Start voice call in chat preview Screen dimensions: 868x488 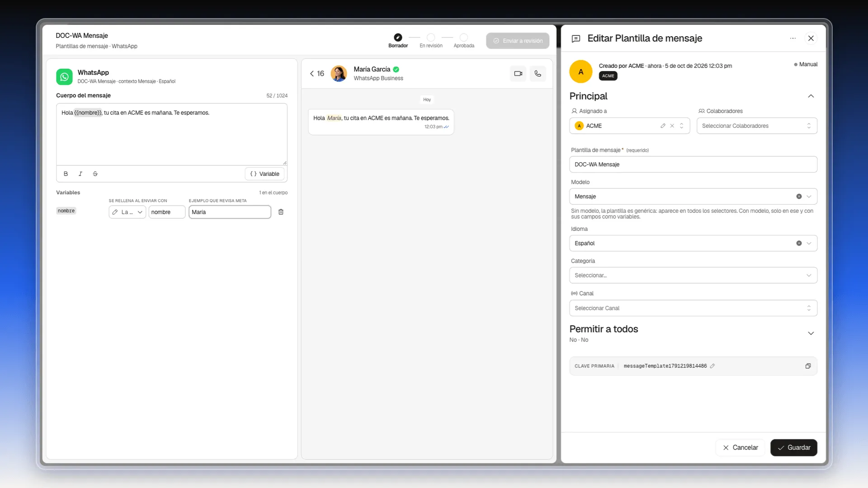click(x=538, y=73)
